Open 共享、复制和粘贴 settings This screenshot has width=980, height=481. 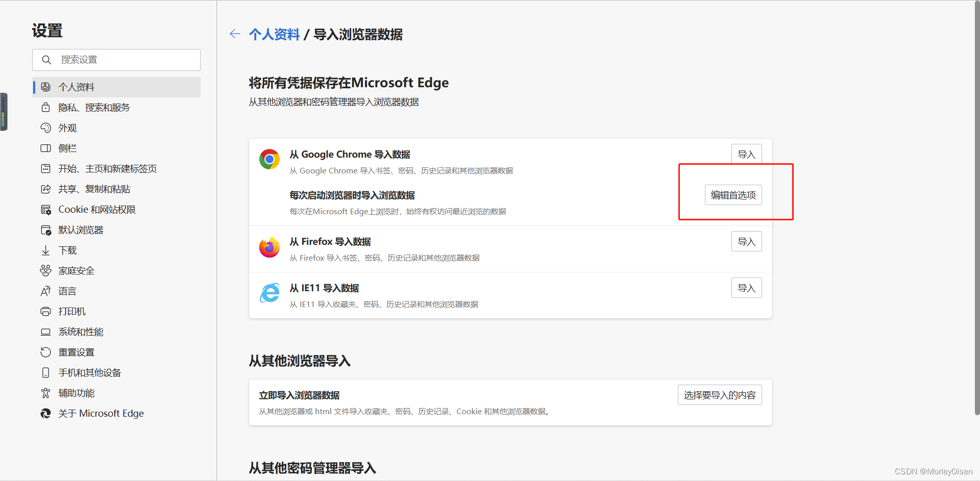[x=116, y=189]
